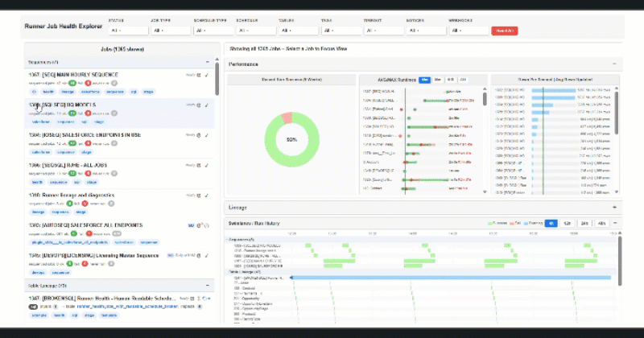The width and height of the screenshot is (644, 338).
Task: Click the red fail badge on BQ MODELS job
Action: [x=88, y=113]
